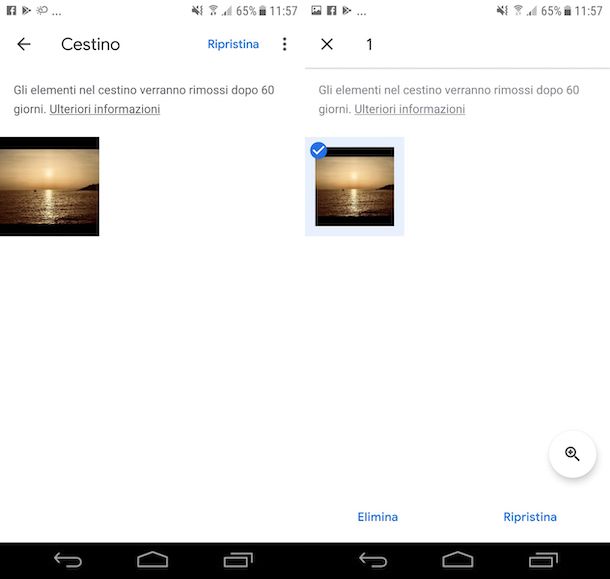Go back using the arrow beside Cestino

(x=24, y=44)
